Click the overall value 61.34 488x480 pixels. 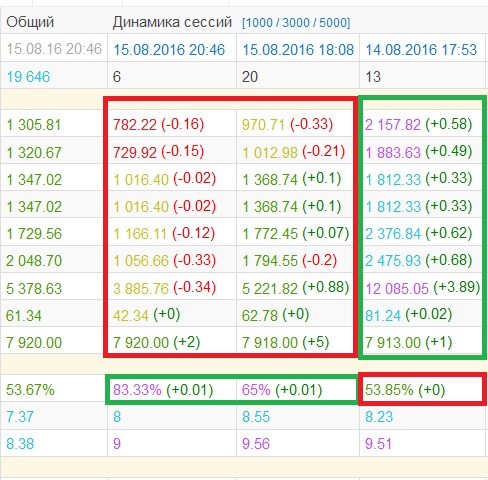point(24,316)
